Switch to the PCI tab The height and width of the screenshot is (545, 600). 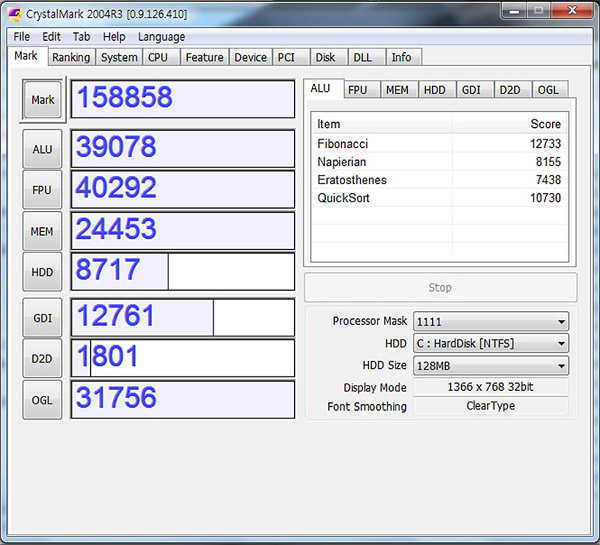(x=291, y=57)
